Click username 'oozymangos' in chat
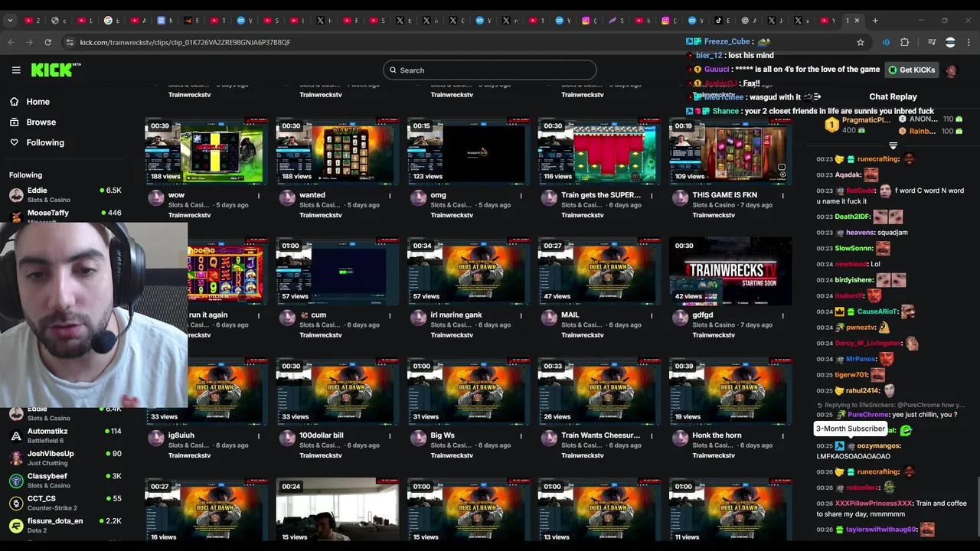Screen dimensions: 980x551 [x=879, y=446]
